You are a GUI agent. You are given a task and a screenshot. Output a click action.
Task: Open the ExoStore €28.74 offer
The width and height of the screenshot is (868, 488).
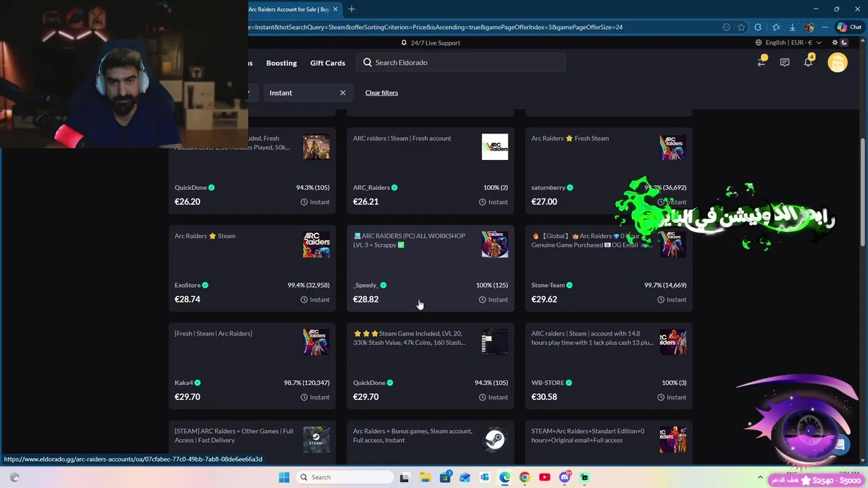point(252,268)
